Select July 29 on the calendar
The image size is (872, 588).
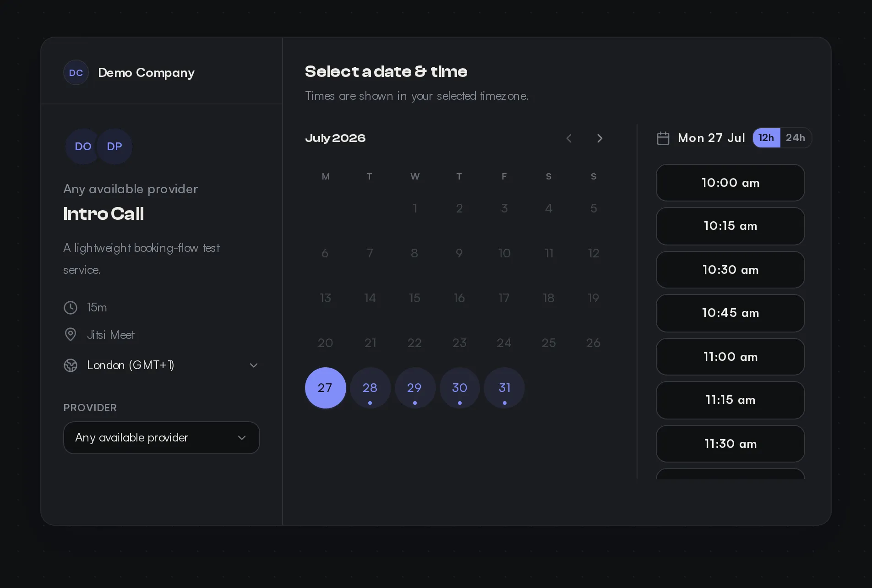(414, 388)
